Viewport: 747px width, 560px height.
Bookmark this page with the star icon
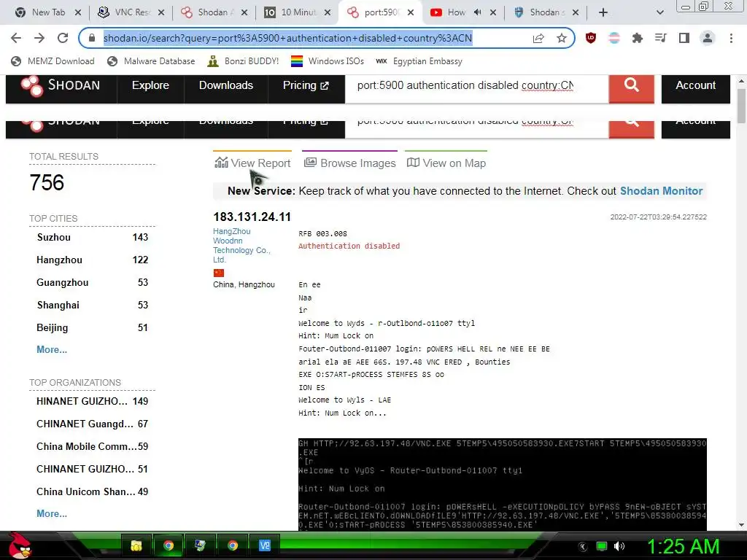click(x=562, y=38)
